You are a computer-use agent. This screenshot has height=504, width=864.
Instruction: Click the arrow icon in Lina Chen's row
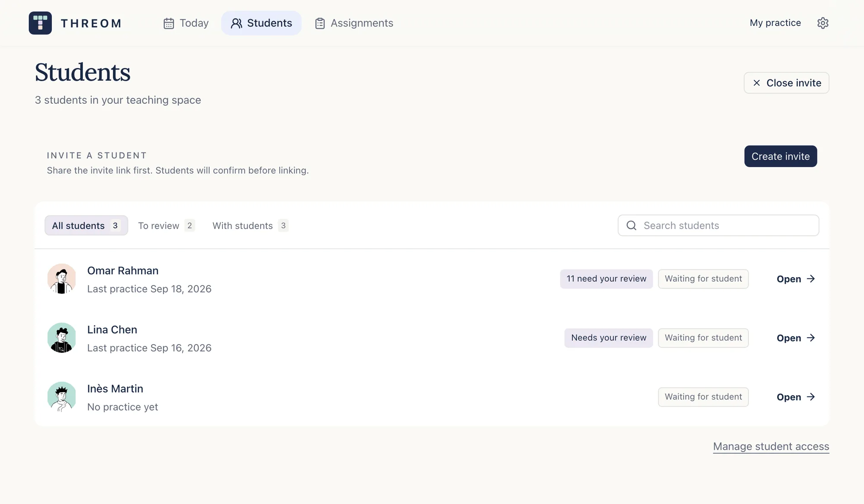click(811, 338)
